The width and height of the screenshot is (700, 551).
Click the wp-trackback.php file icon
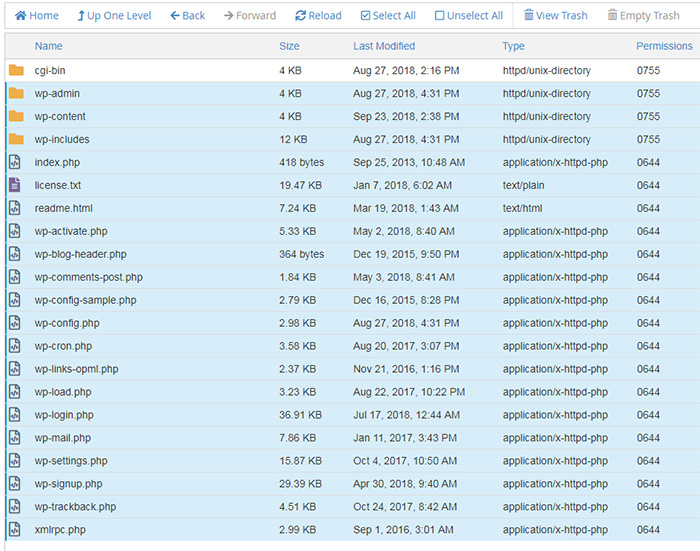pos(15,507)
